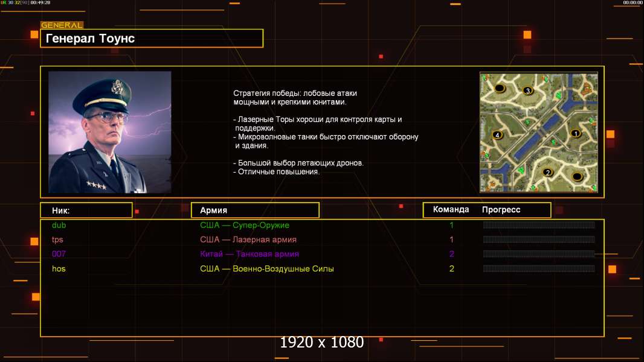Click loading progress bar for dub
Viewport: 644px width, 362px height.
(539, 224)
